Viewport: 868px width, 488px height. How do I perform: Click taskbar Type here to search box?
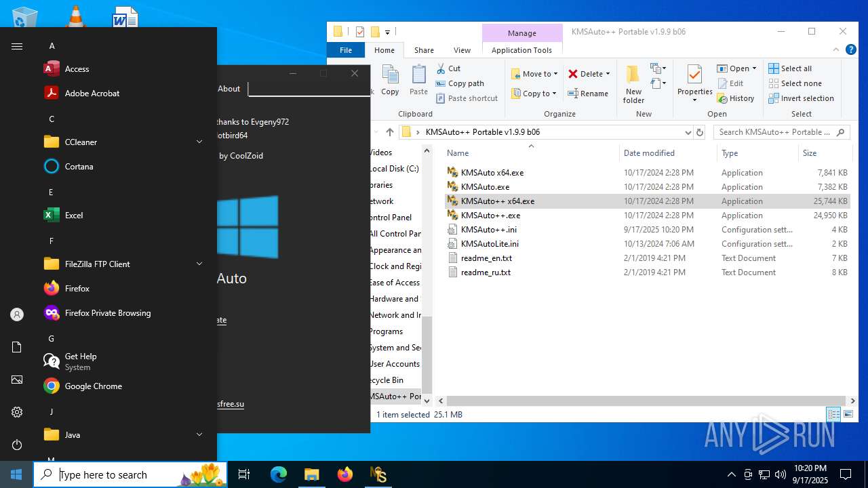coord(130,474)
